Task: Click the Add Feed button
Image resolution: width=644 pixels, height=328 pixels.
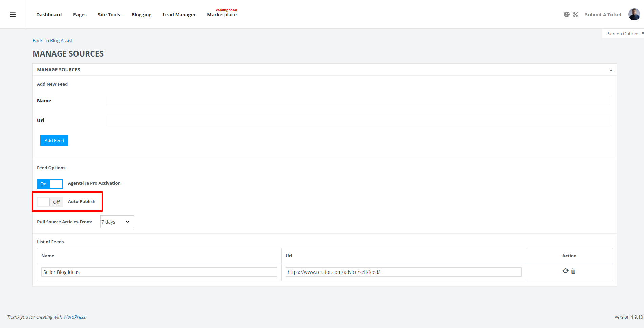Action: coord(54,140)
